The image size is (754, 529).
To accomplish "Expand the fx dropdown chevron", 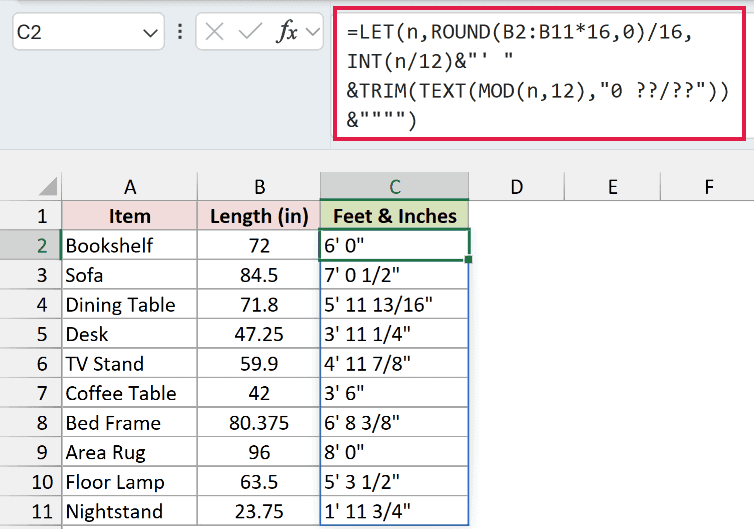I will click(313, 32).
